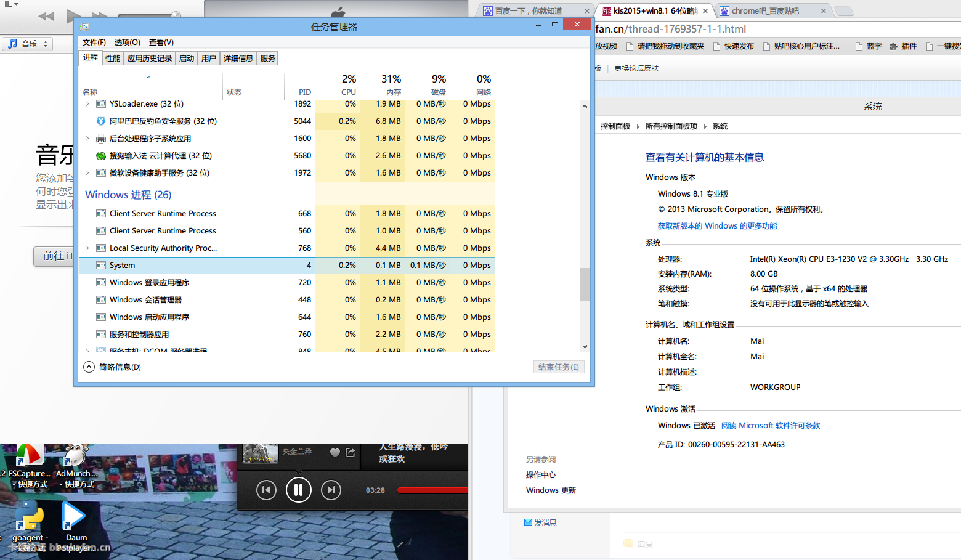Sort processes by CPU column header
The height and width of the screenshot is (560, 961).
(338, 85)
